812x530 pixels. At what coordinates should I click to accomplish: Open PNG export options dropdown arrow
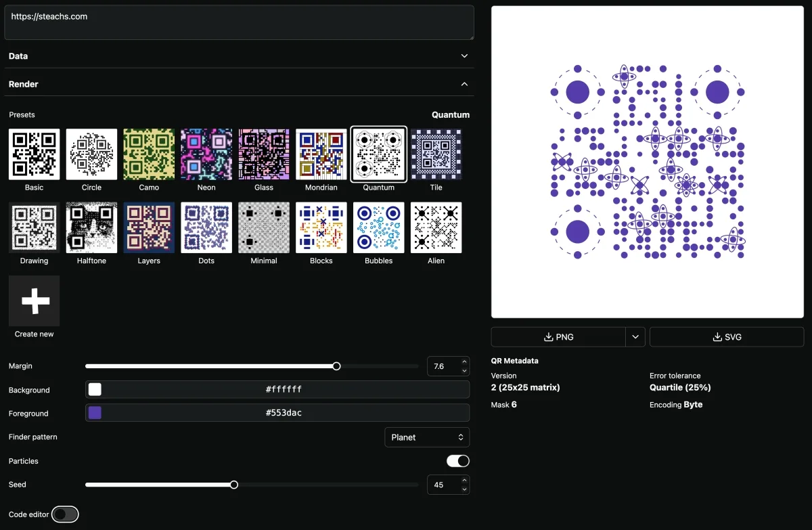(635, 336)
